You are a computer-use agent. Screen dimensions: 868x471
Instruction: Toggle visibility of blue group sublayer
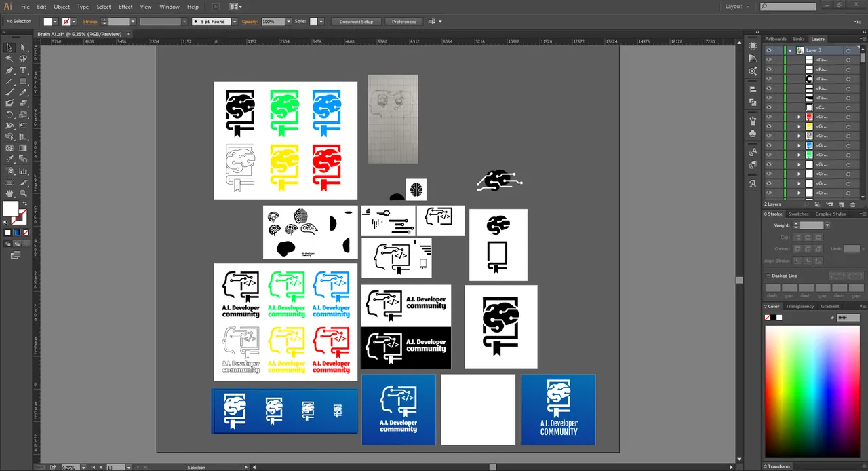pyautogui.click(x=769, y=145)
